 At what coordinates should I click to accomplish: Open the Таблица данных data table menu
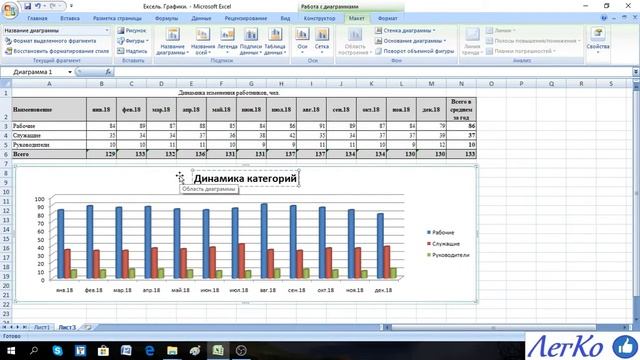275,42
